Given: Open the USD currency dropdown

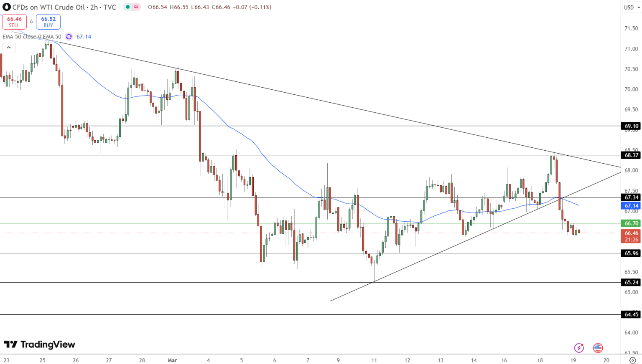Looking at the screenshot, I should pyautogui.click(x=632, y=7).
